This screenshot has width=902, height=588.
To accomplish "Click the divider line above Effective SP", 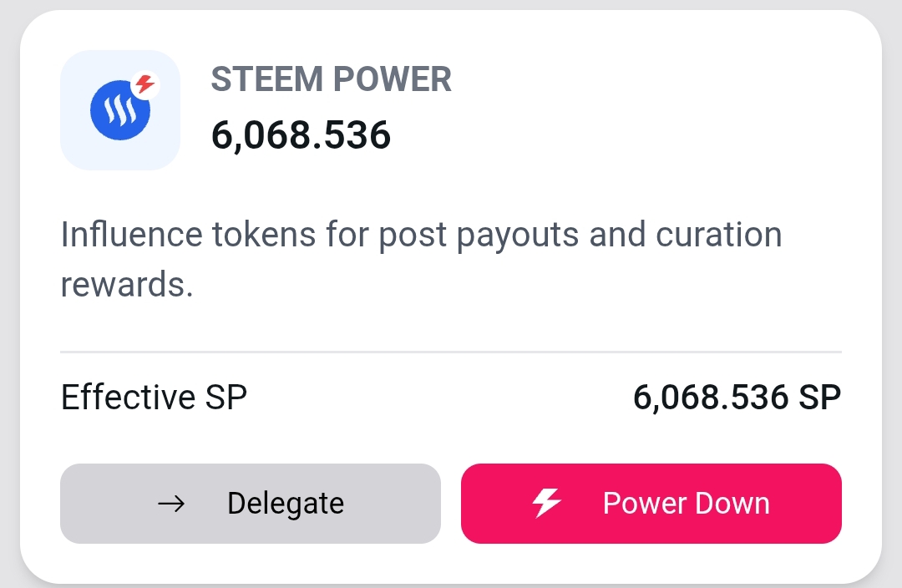I will tap(451, 352).
